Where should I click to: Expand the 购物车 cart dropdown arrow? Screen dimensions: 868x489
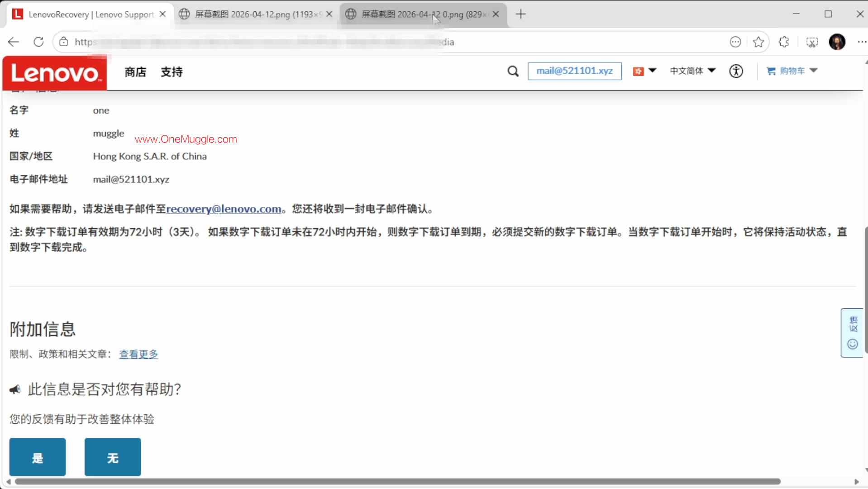[x=813, y=71]
